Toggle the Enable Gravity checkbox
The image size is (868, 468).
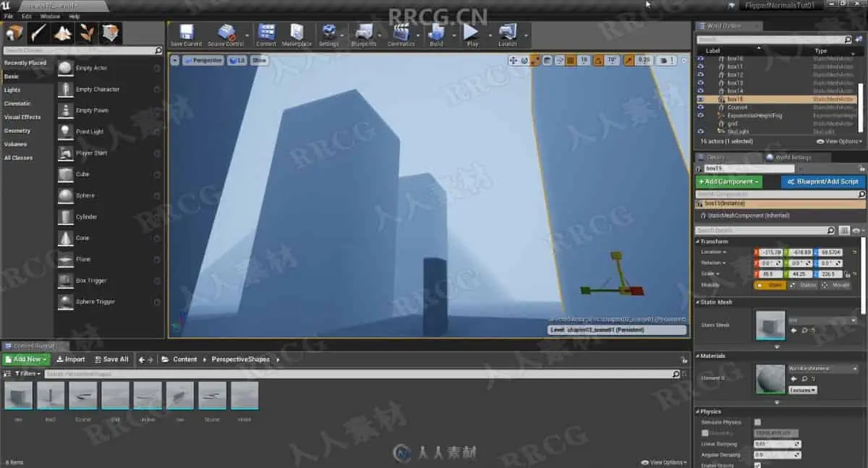[757, 466]
